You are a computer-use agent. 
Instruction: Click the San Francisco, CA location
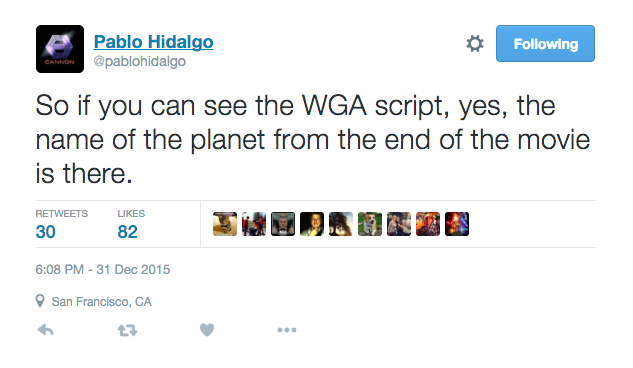point(101,302)
